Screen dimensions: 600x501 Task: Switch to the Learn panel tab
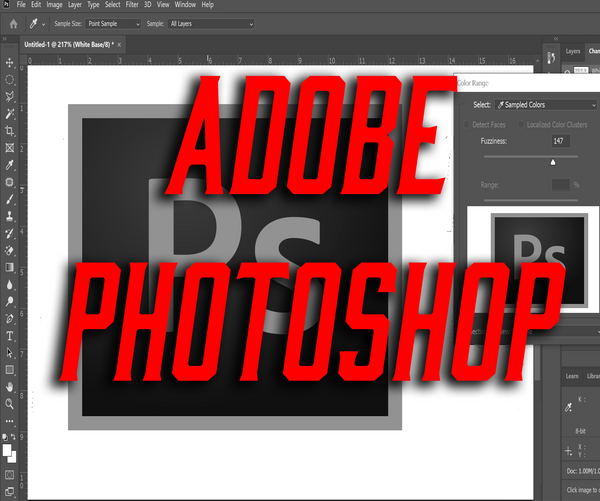(x=572, y=376)
